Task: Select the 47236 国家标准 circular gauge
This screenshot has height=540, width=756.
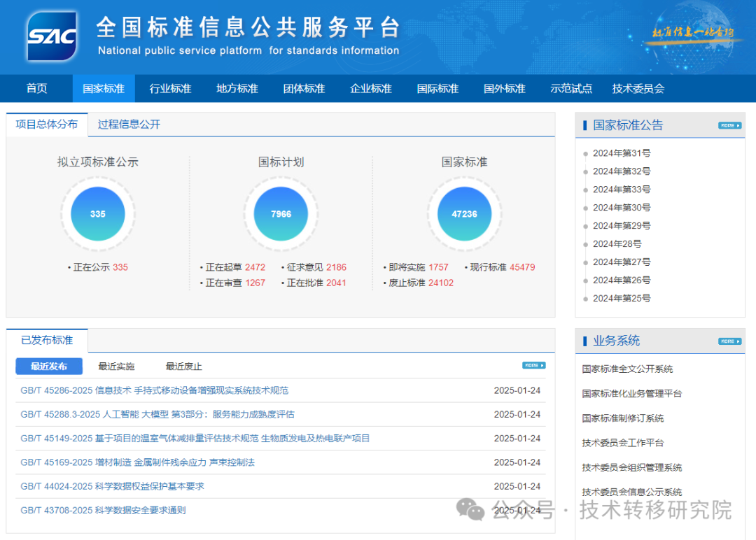Action: tap(464, 213)
